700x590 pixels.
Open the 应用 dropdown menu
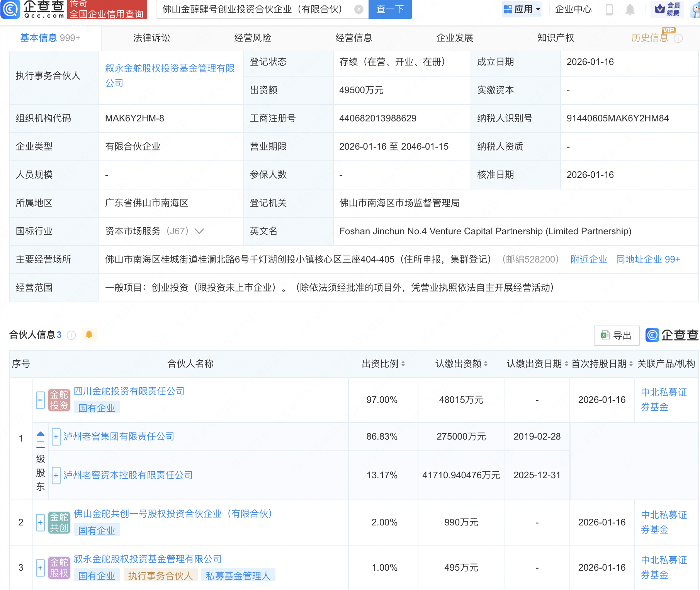522,9
